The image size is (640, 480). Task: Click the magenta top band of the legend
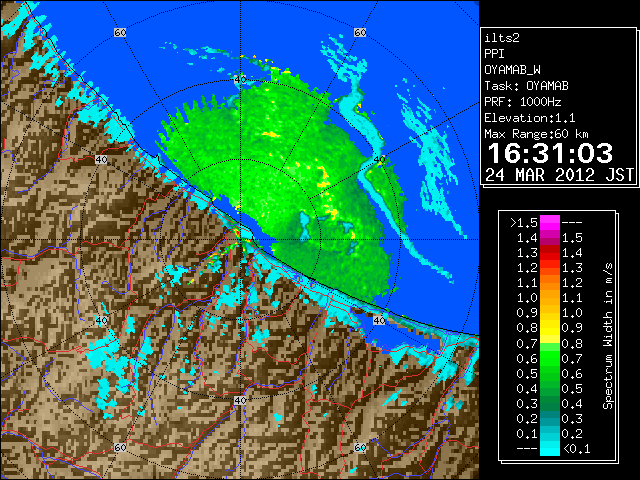click(x=550, y=223)
